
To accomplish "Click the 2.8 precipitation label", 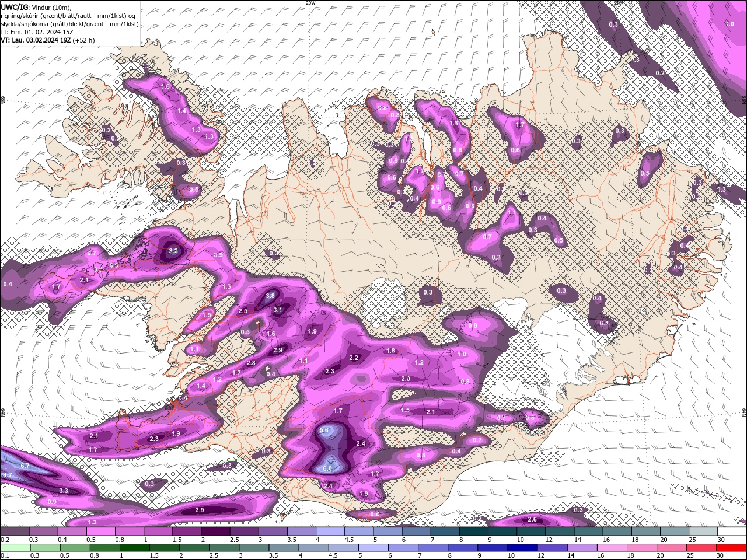I will 251,363.
